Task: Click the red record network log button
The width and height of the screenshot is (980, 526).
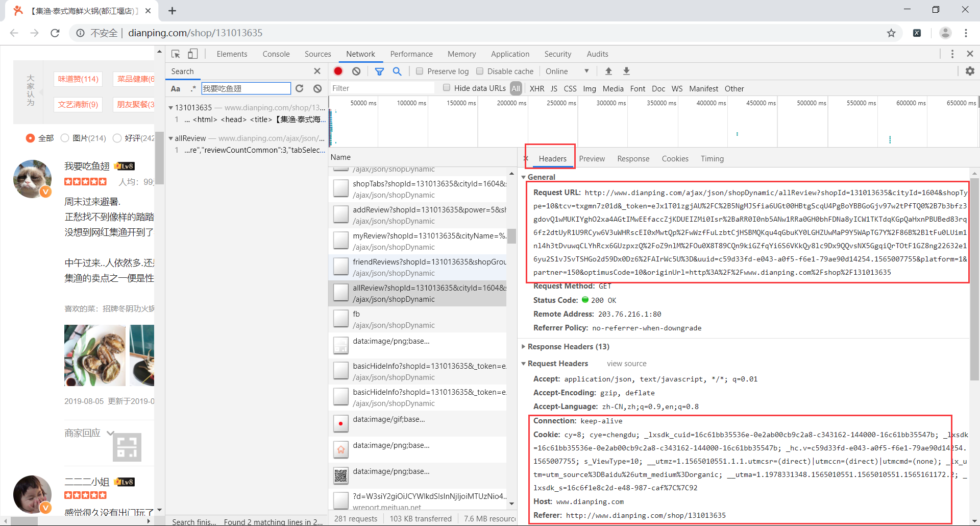Action: [338, 71]
